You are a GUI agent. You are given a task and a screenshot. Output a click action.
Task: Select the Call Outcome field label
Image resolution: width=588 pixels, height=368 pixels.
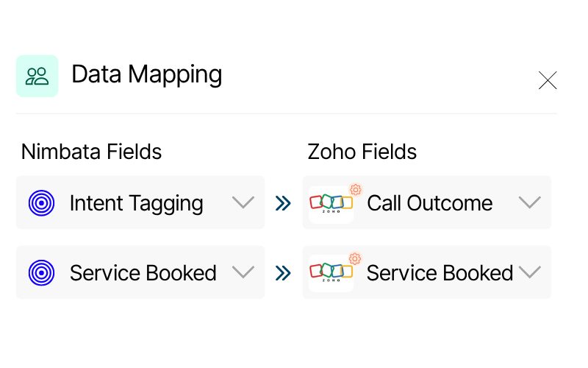click(430, 203)
